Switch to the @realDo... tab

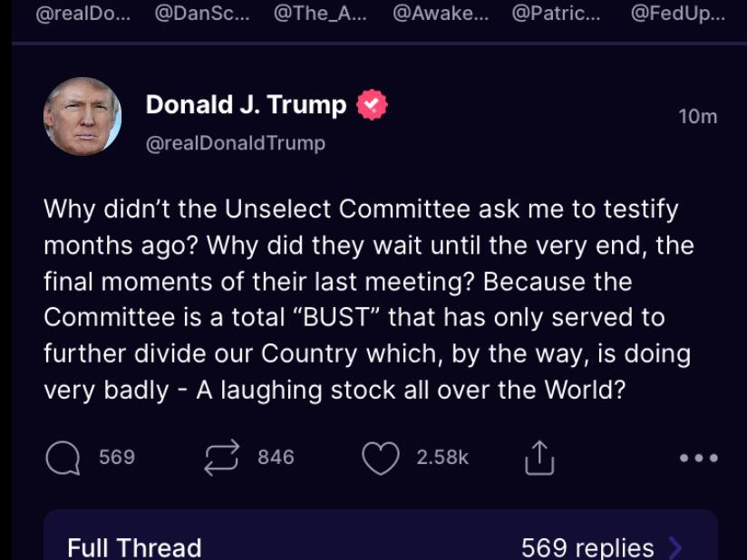(82, 14)
